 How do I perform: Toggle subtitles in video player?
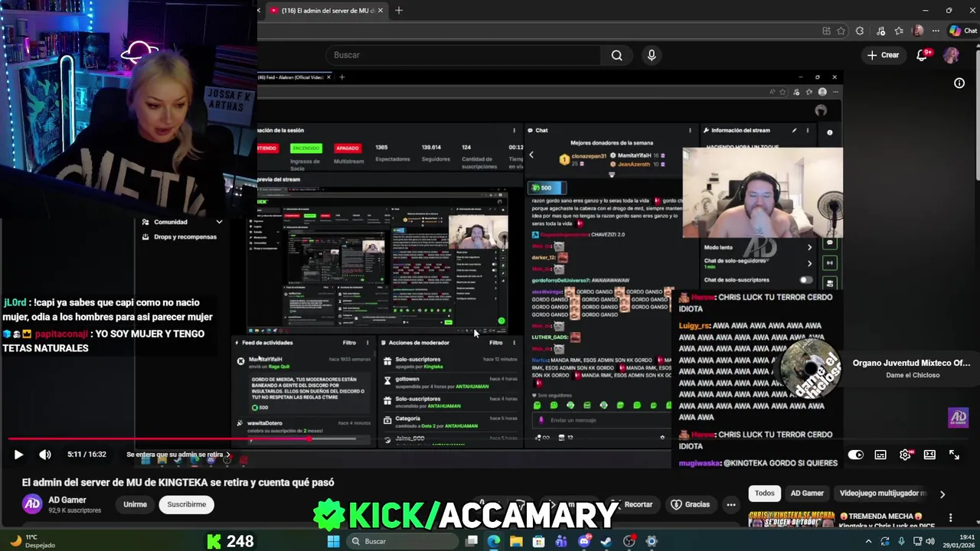click(880, 455)
